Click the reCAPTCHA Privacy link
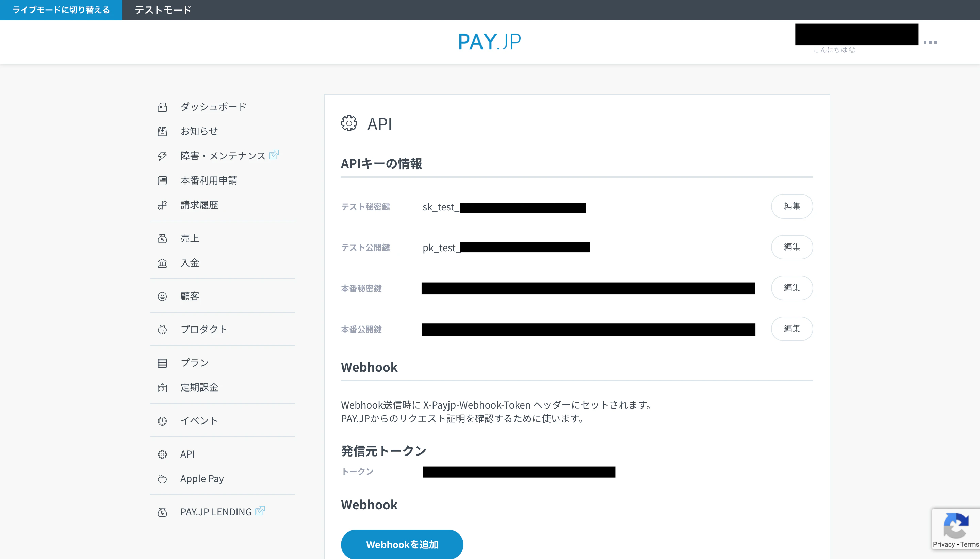980x559 pixels. [944, 544]
